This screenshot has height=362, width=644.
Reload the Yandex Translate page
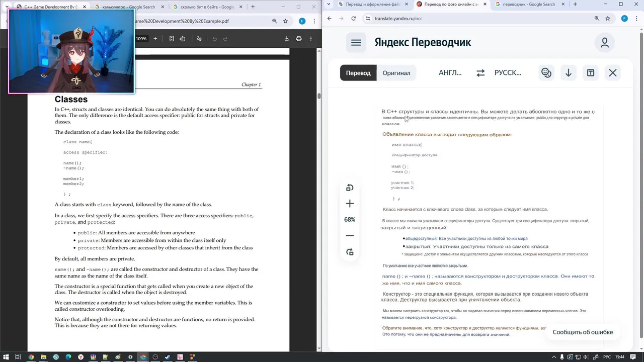[354, 19]
